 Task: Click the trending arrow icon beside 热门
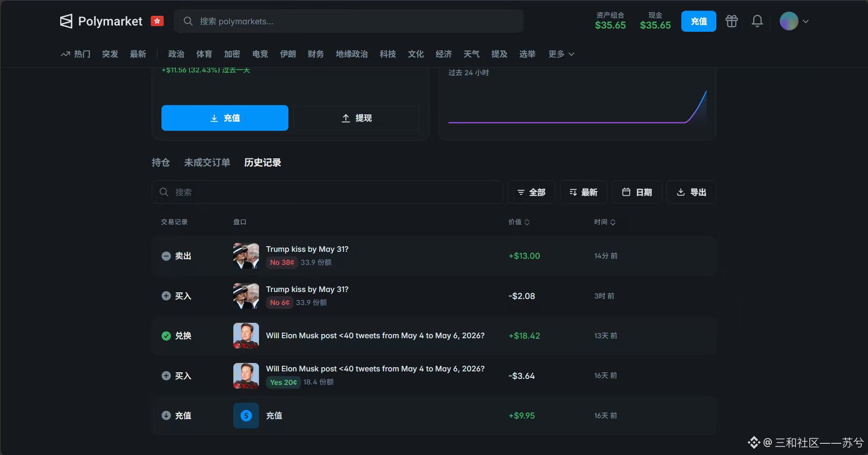coord(65,54)
